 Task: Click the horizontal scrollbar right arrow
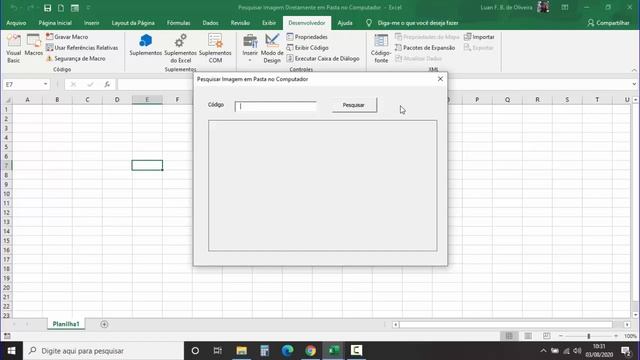coord(627,324)
